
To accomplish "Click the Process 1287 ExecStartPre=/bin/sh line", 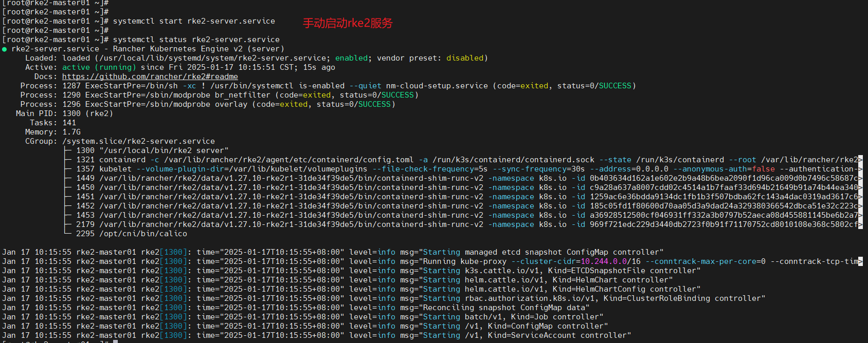I will tap(328, 86).
